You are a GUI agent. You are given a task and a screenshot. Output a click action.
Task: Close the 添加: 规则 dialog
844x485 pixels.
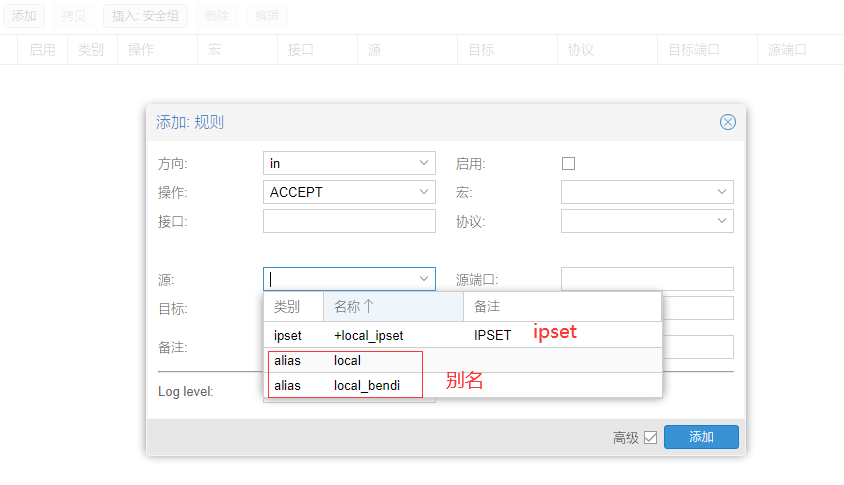tap(727, 122)
